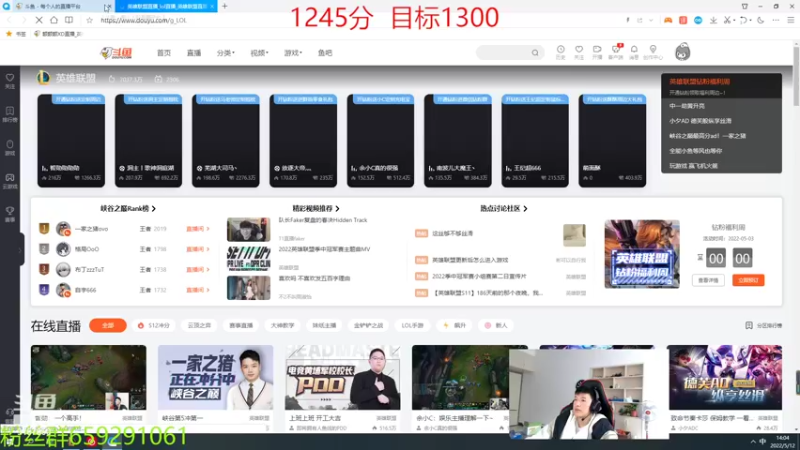Expand the 峡谷之巅Rank榜 section arrow
This screenshot has height=450, width=800.
154,208
